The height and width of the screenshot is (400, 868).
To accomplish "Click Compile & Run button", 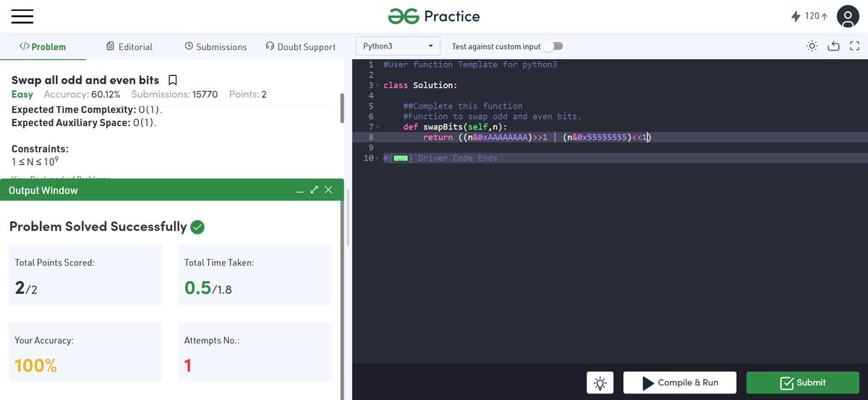I will [680, 383].
